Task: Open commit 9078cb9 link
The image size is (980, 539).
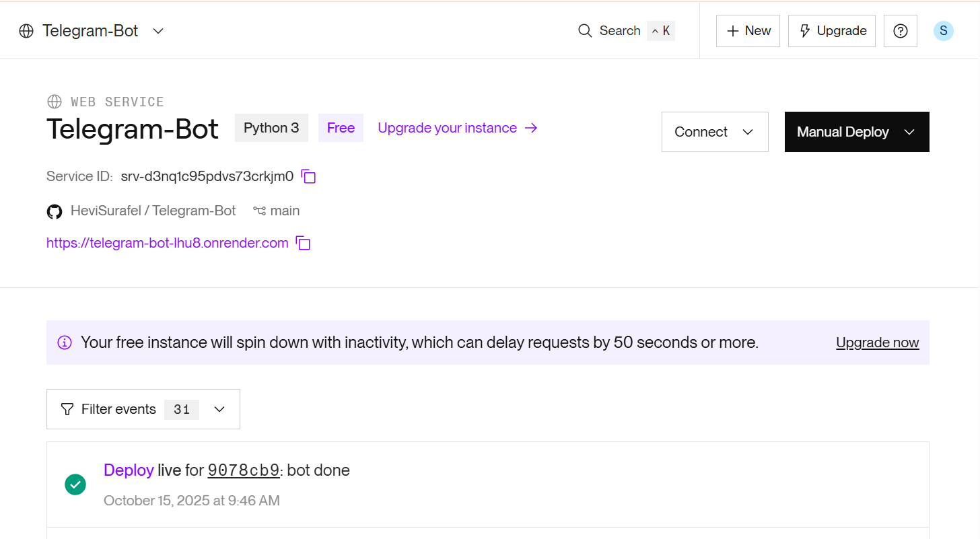Action: tap(243, 470)
